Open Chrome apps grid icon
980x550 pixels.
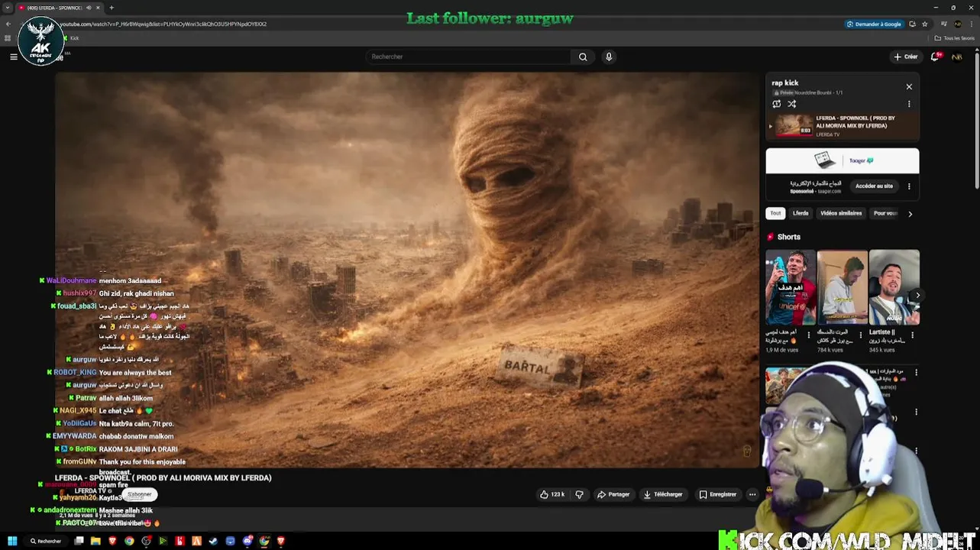click(x=8, y=38)
